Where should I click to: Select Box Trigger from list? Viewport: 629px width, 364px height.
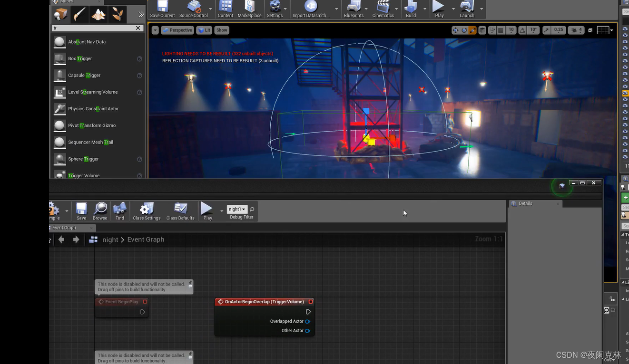[x=98, y=58]
